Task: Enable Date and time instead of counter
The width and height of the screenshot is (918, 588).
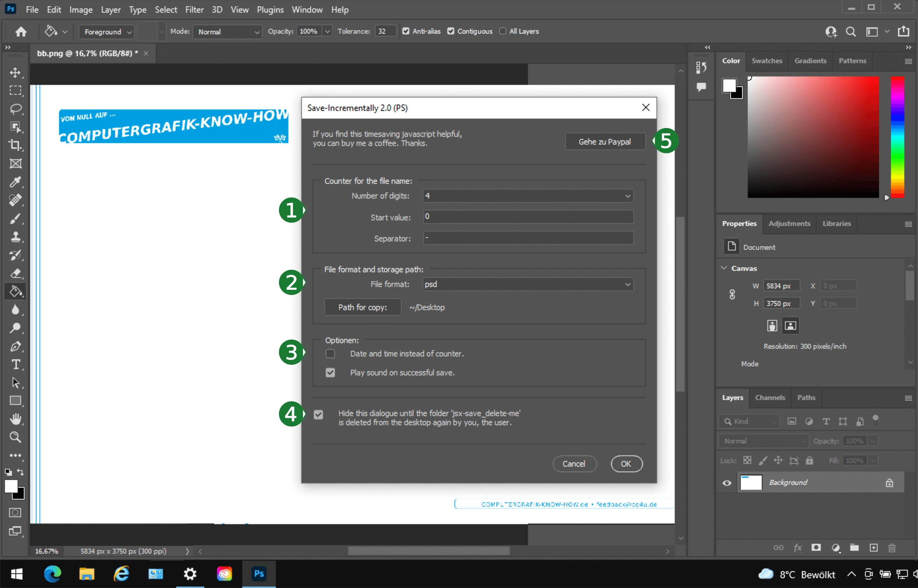Action: coord(330,354)
